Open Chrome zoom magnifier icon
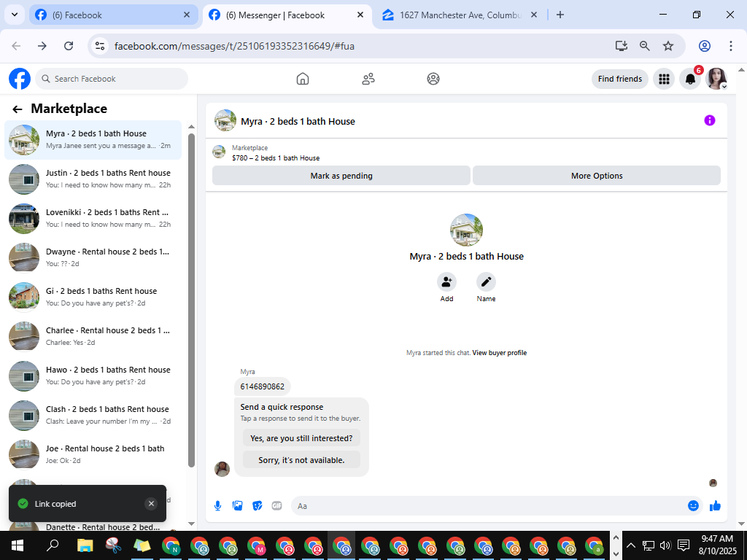The image size is (747, 560). click(645, 46)
